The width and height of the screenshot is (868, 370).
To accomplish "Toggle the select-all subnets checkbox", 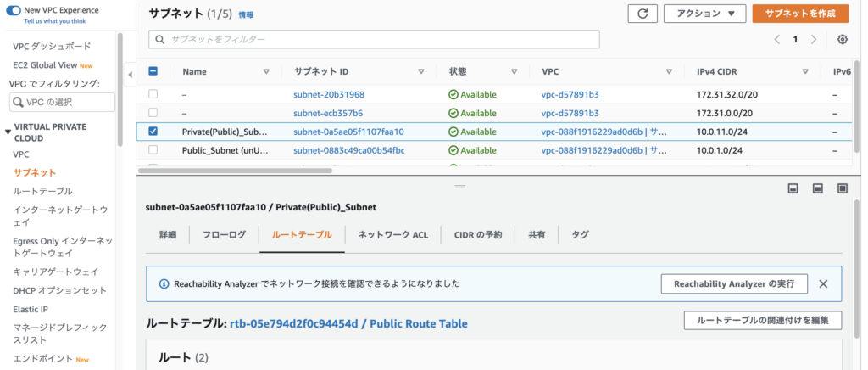I will point(153,71).
